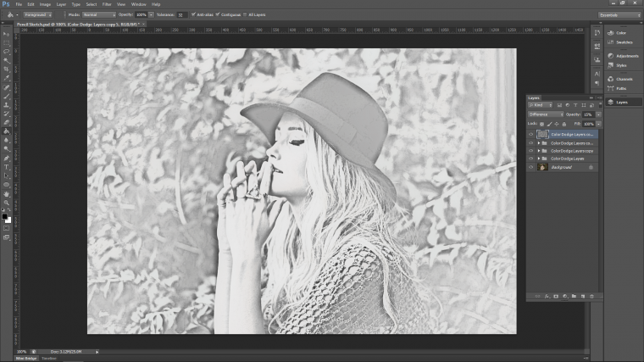Select the Horizontal Type tool
The image size is (644, 362).
[6, 167]
